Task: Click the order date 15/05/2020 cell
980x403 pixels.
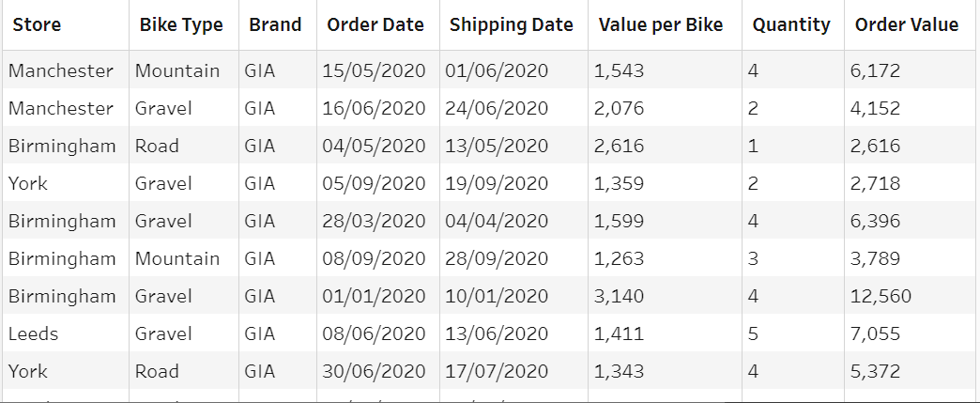Action: click(x=374, y=70)
